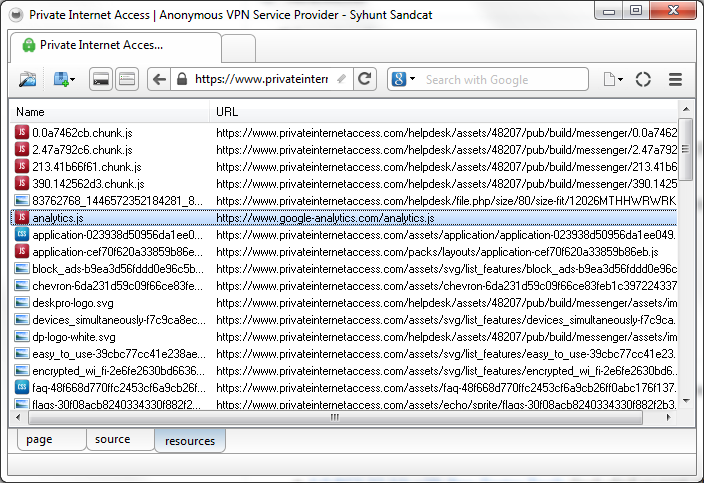Select the 213.41b66f61.chunk.js row
The height and width of the screenshot is (483, 704).
344,167
